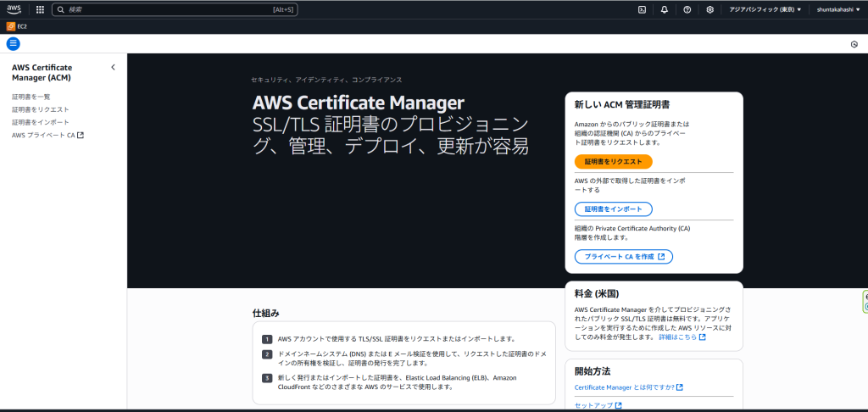Open the notifications bell
Screen dimensions: 868x412
click(x=665, y=9)
